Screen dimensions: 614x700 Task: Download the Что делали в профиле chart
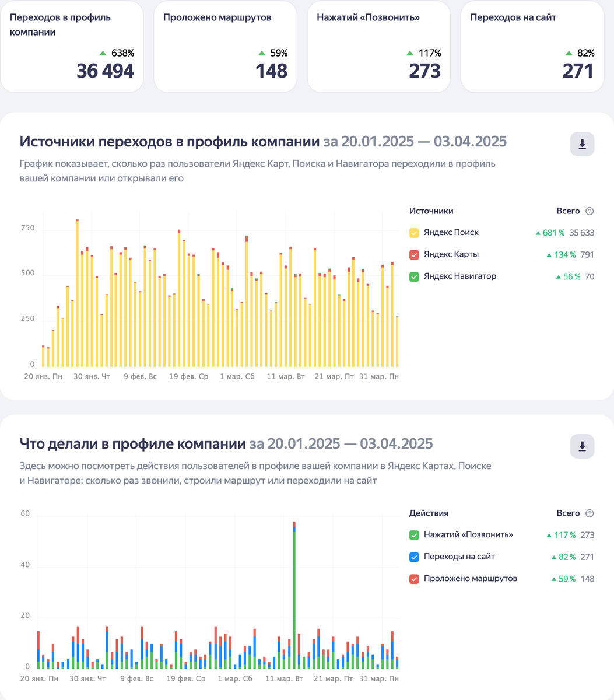(x=582, y=446)
